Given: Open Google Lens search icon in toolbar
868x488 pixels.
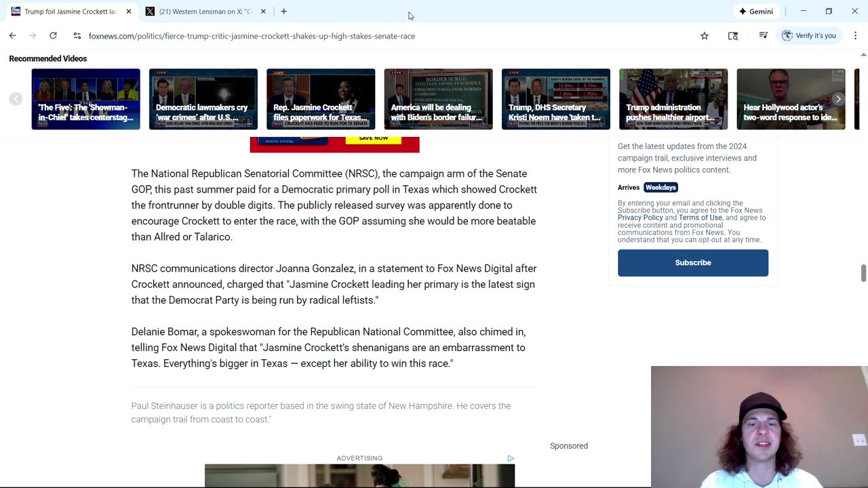Looking at the screenshot, I should (x=733, y=36).
